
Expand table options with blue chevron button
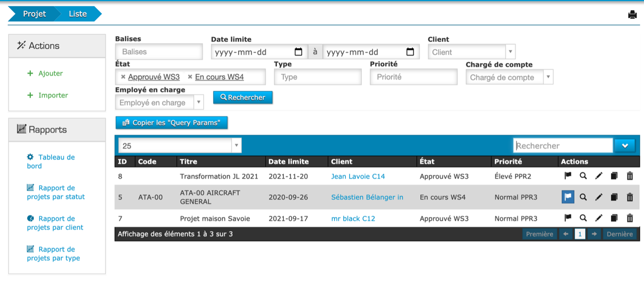625,146
